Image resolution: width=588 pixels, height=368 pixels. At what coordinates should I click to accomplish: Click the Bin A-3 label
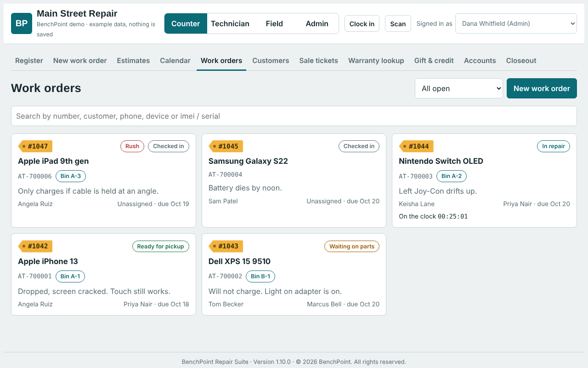click(x=71, y=176)
